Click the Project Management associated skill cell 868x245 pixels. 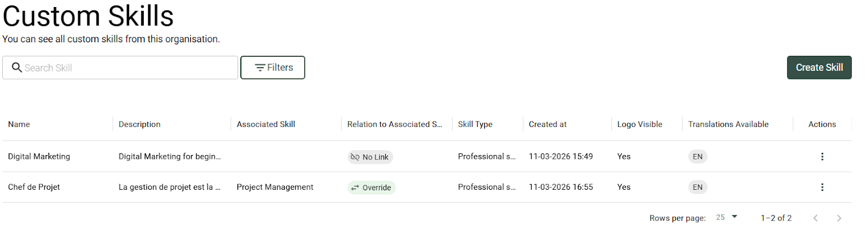(275, 187)
